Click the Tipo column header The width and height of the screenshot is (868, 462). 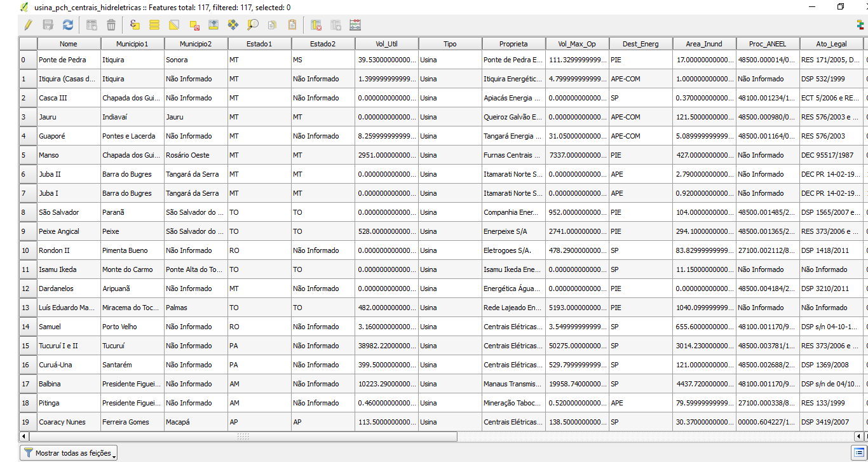coord(450,44)
